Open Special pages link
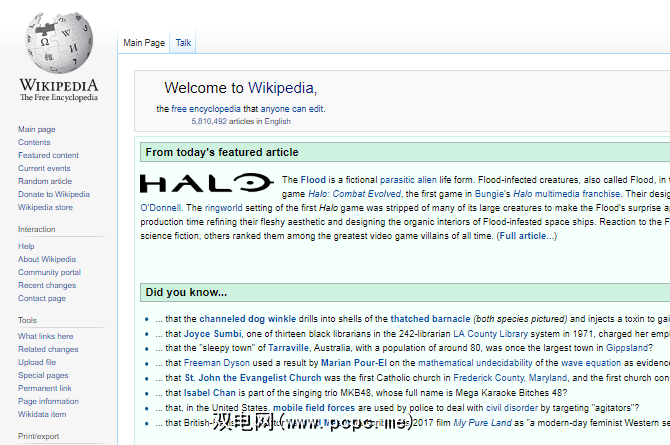Screen dimensions: 670x445 (x=43, y=375)
